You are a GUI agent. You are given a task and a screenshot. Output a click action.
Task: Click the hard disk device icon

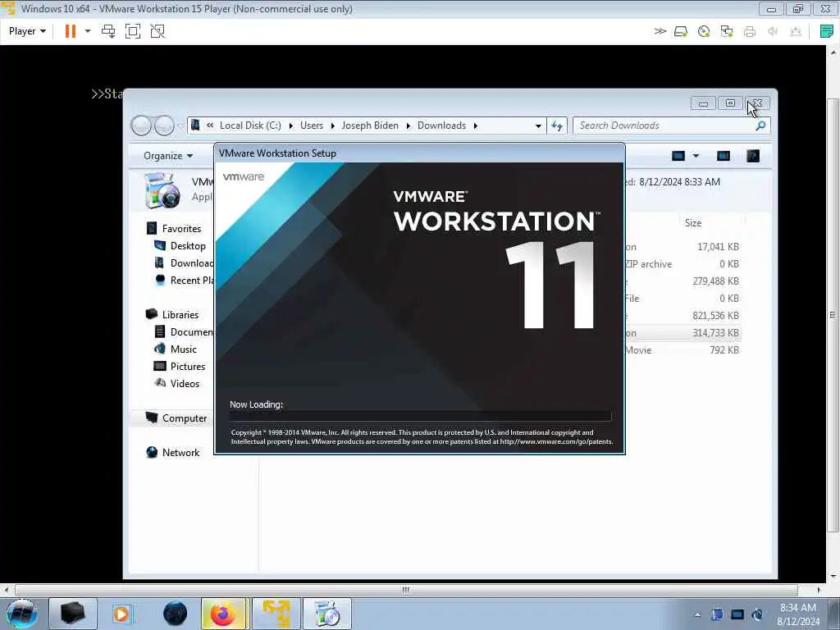tap(681, 32)
